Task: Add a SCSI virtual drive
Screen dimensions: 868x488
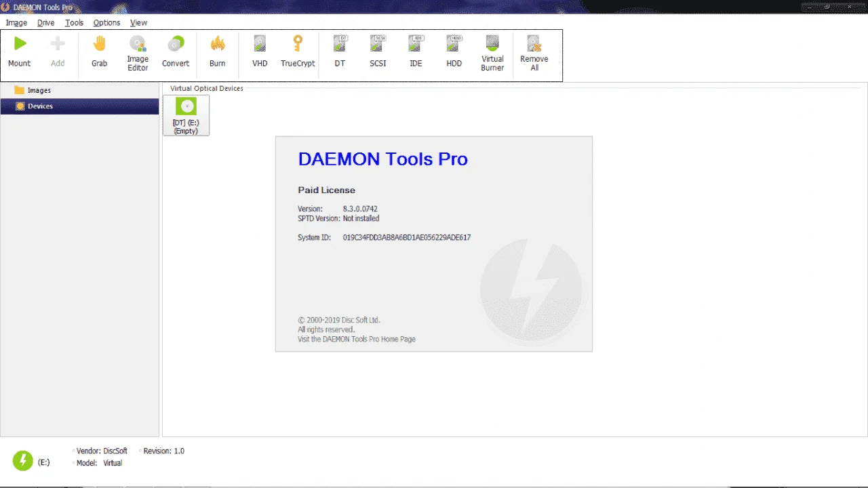Action: [x=378, y=53]
